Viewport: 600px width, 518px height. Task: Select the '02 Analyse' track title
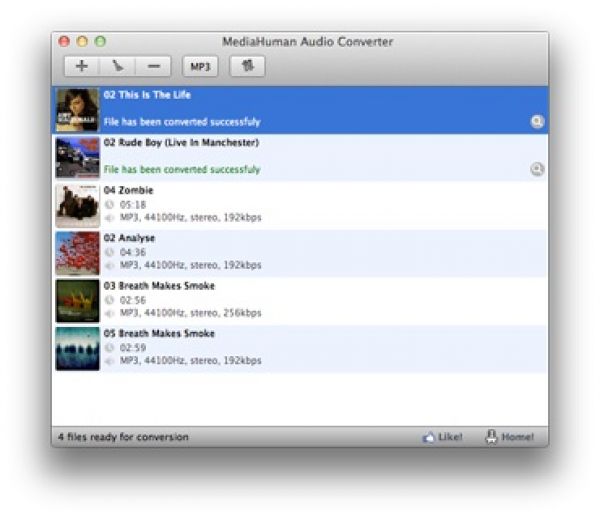tap(129, 238)
